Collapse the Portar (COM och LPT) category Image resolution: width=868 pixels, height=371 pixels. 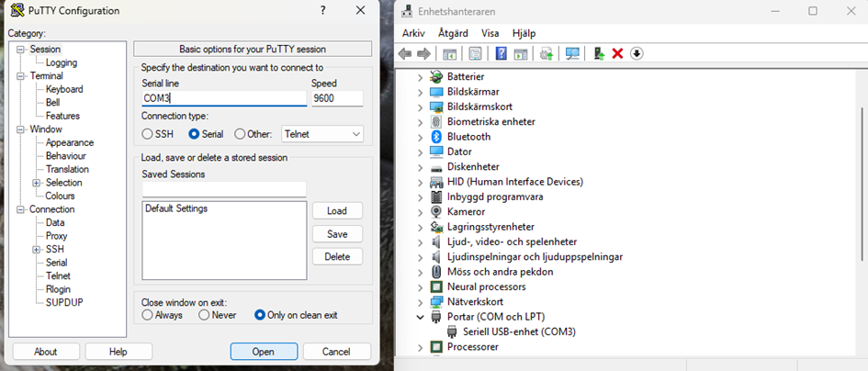[420, 318]
